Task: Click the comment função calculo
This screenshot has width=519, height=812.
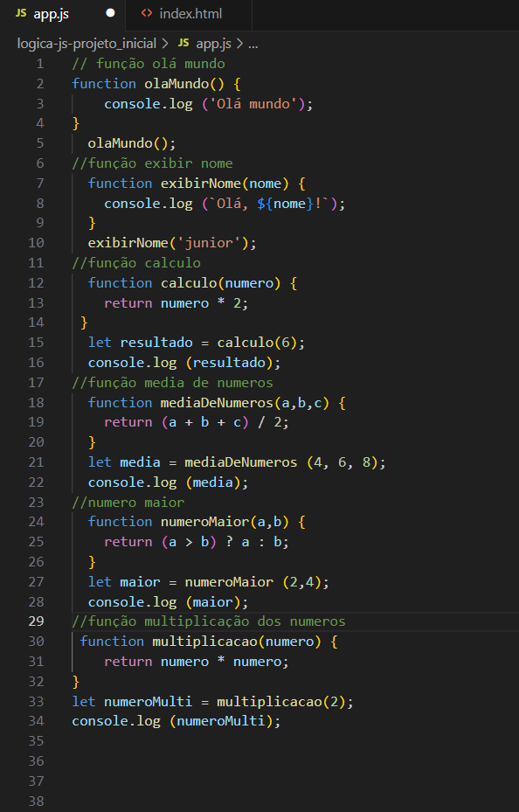Action: (x=136, y=262)
